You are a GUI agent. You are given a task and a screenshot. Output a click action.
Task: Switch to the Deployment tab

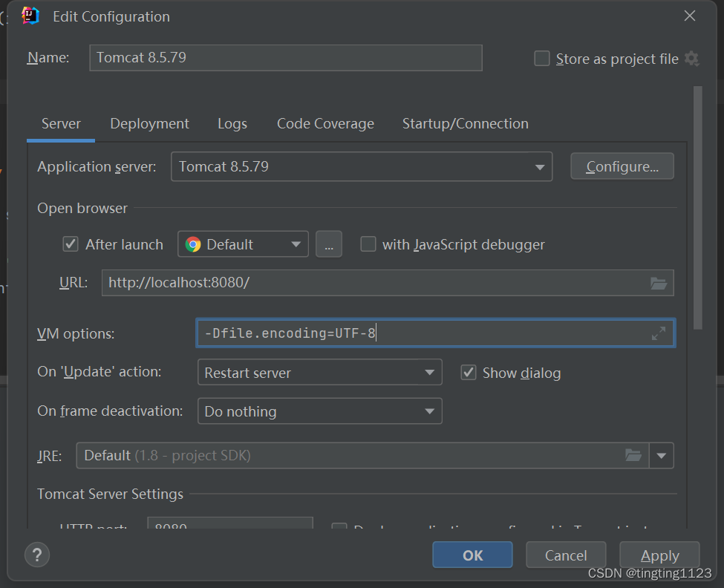tap(149, 124)
